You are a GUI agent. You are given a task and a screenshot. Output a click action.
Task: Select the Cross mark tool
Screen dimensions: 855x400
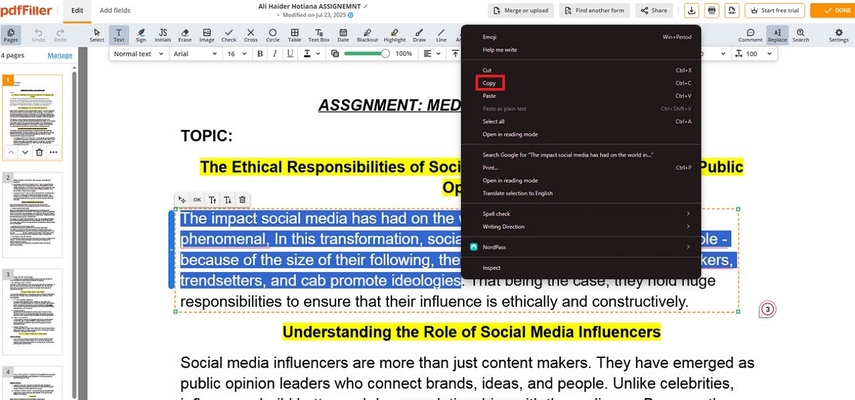click(251, 35)
